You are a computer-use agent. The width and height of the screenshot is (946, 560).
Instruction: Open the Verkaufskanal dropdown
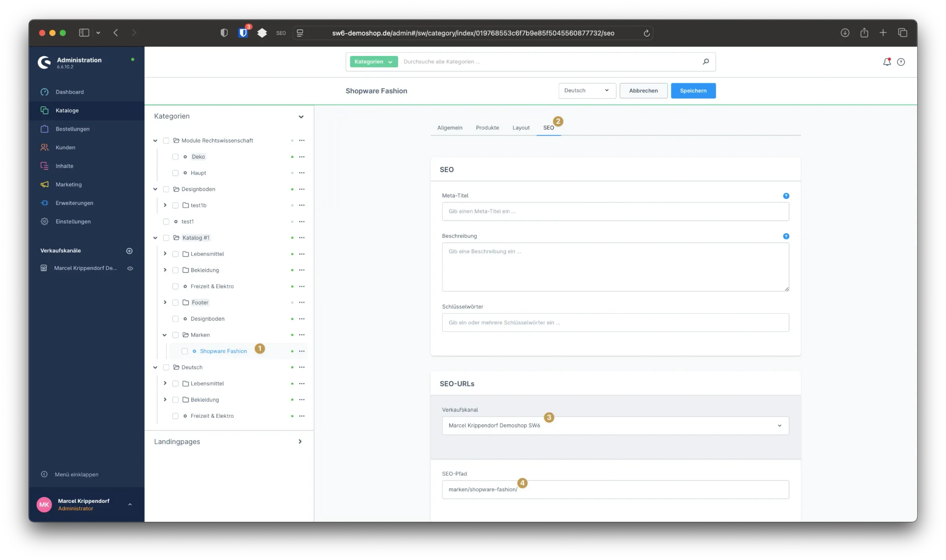click(x=615, y=426)
